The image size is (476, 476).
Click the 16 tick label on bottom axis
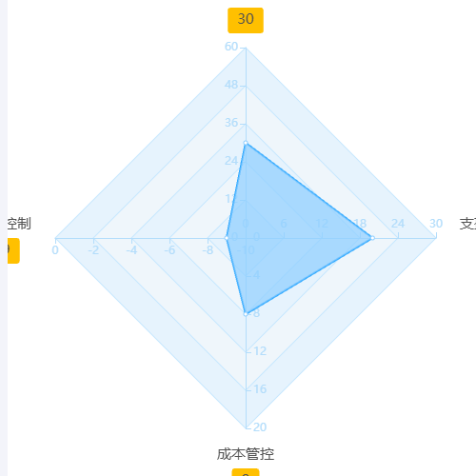260,389
